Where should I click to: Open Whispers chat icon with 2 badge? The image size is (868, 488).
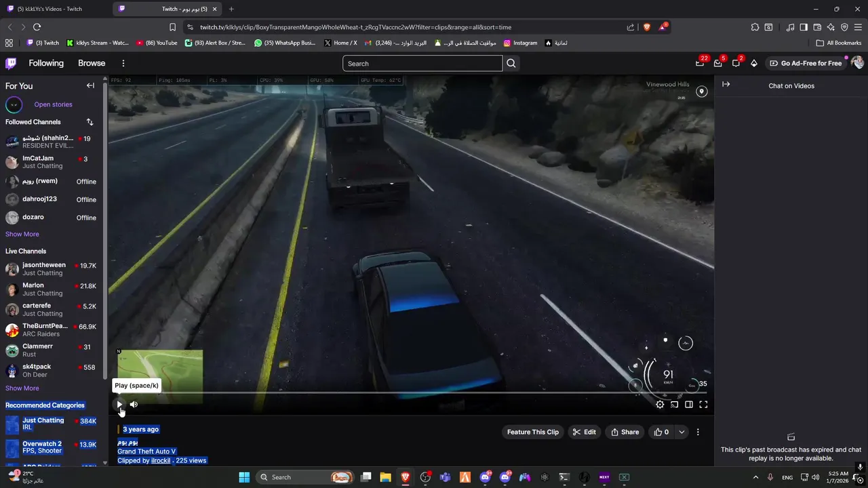736,63
